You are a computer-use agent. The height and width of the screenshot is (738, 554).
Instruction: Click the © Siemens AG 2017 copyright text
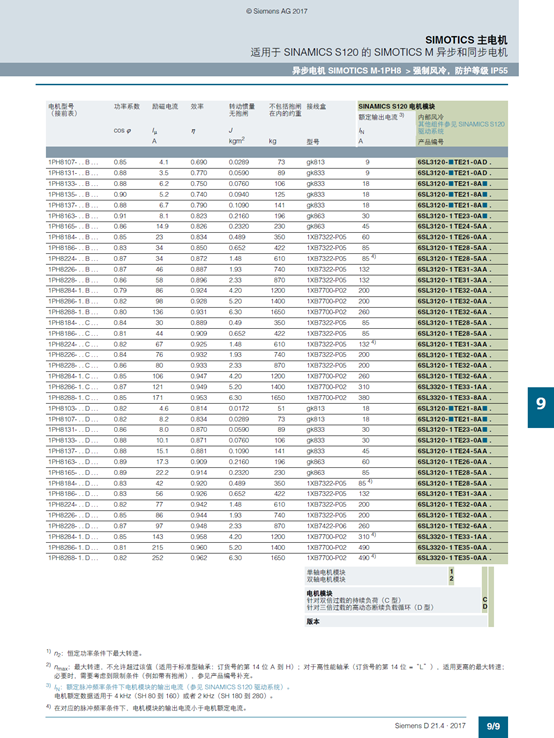(277, 11)
